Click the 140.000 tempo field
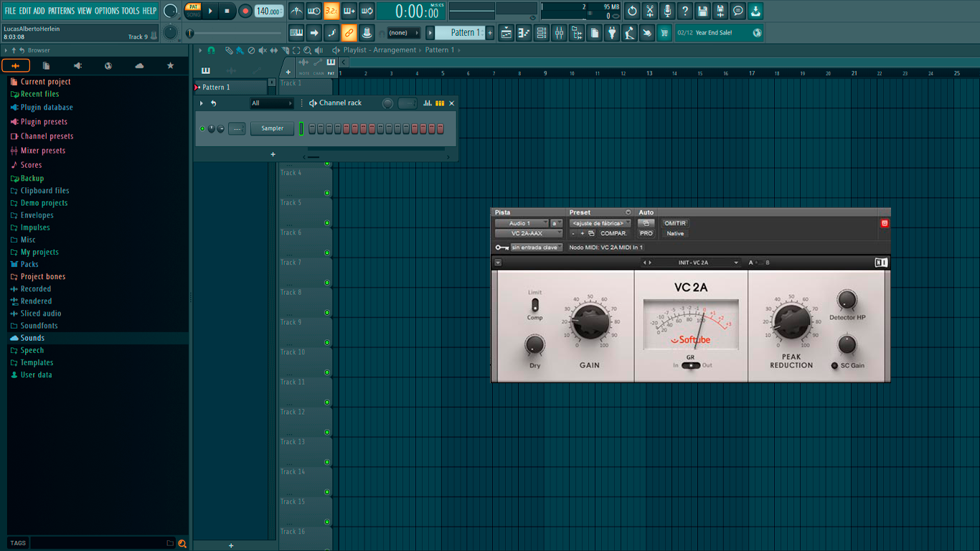 click(269, 11)
